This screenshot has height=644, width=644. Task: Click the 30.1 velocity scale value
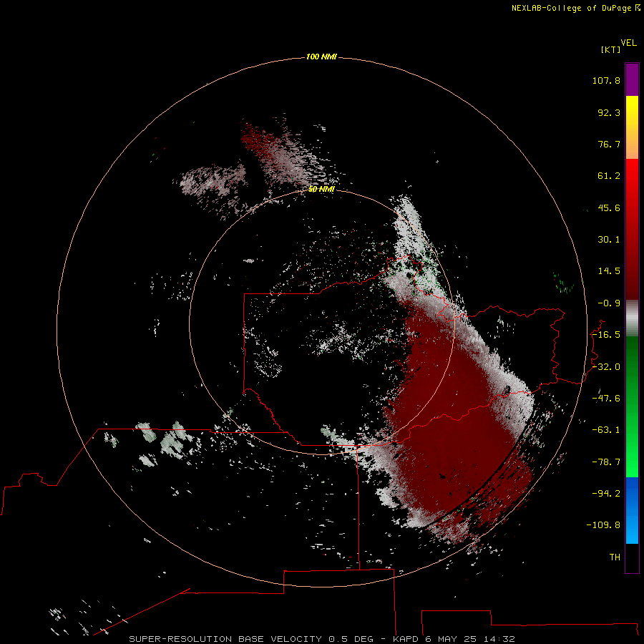coord(609,240)
